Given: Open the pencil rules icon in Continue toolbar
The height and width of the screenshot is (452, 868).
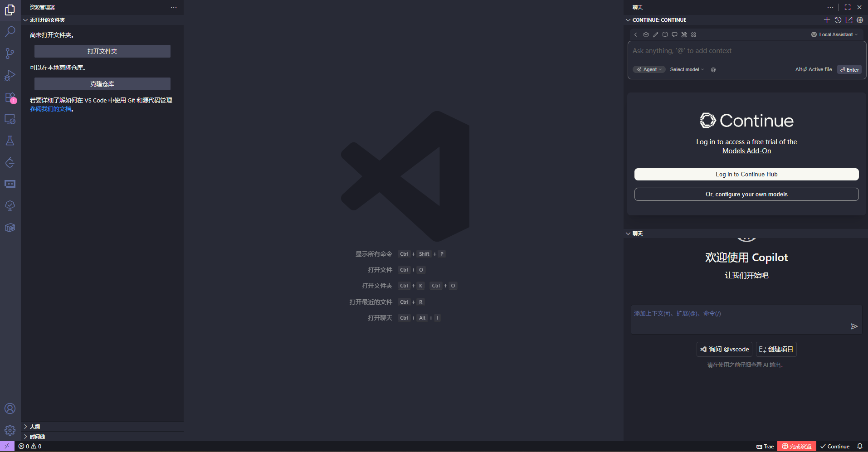Looking at the screenshot, I should [655, 34].
